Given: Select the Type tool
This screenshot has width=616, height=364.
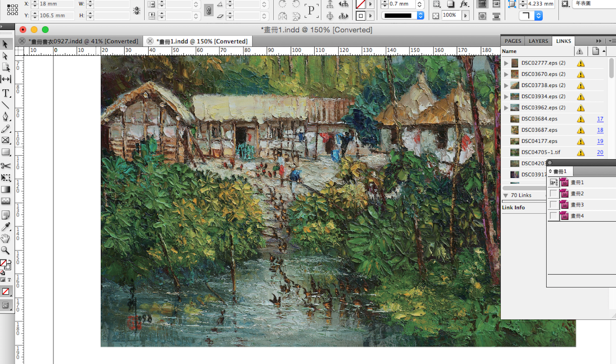Looking at the screenshot, I should [x=6, y=93].
